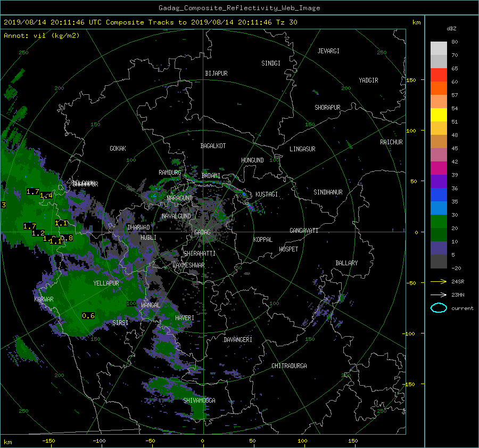Pick the dark gray -20 to 5 dBZ swatch
Image resolution: width=479 pixels, height=448 pixels.
[439, 262]
